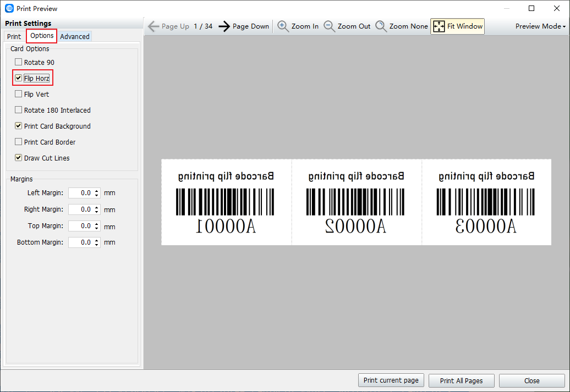Click the Fit Window icon
The width and height of the screenshot is (570, 392).
tap(439, 26)
